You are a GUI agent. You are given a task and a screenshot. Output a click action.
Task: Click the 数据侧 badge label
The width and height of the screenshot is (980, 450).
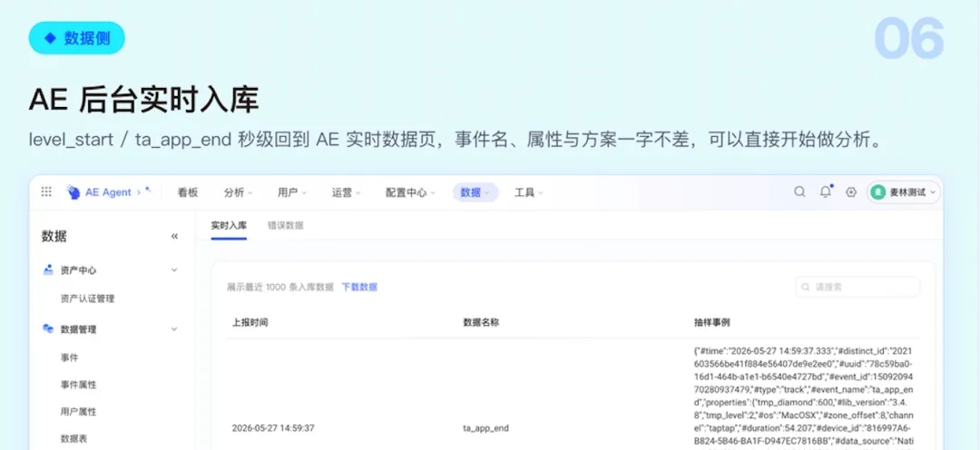click(77, 38)
